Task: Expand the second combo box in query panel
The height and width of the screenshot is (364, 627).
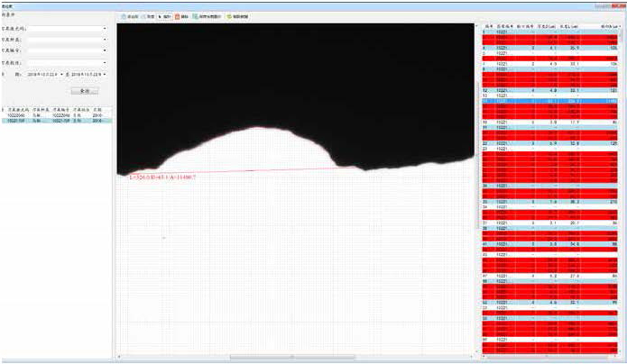Action: point(105,40)
